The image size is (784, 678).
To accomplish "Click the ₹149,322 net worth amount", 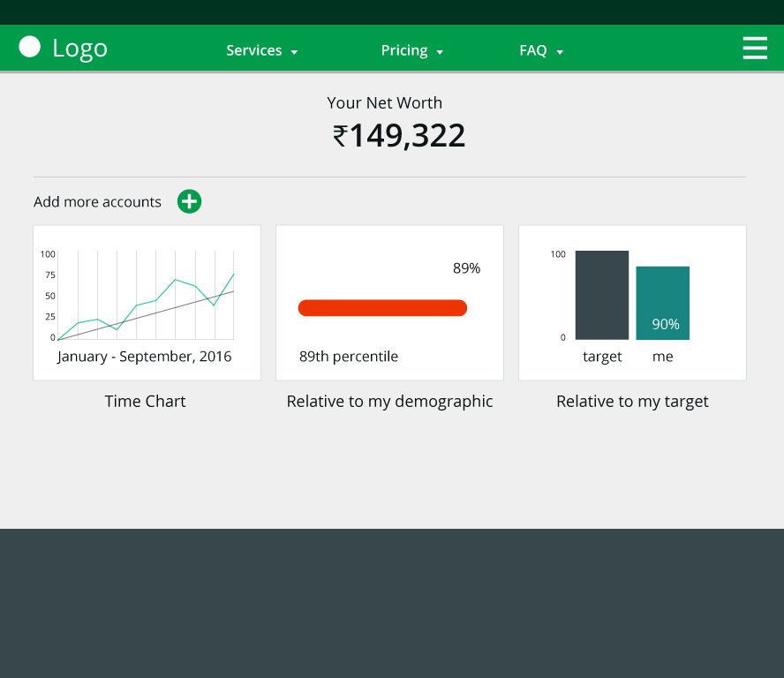I will tap(399, 135).
